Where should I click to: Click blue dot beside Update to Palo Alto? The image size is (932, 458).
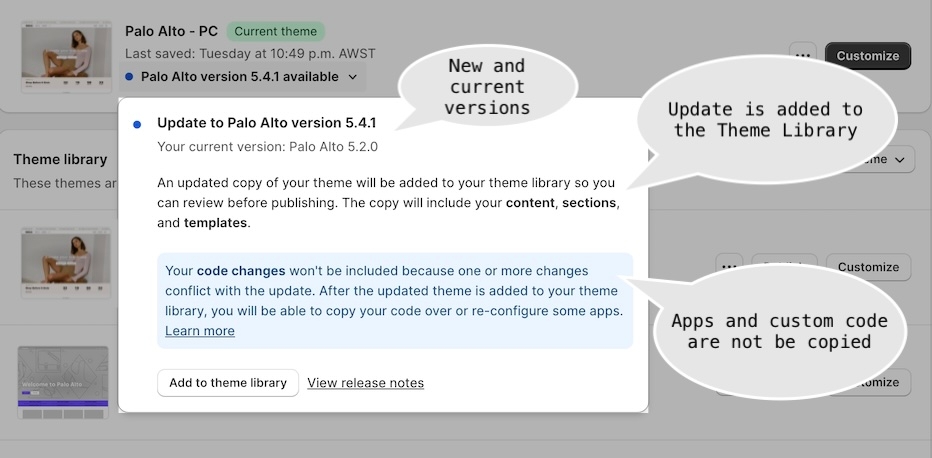click(137, 125)
